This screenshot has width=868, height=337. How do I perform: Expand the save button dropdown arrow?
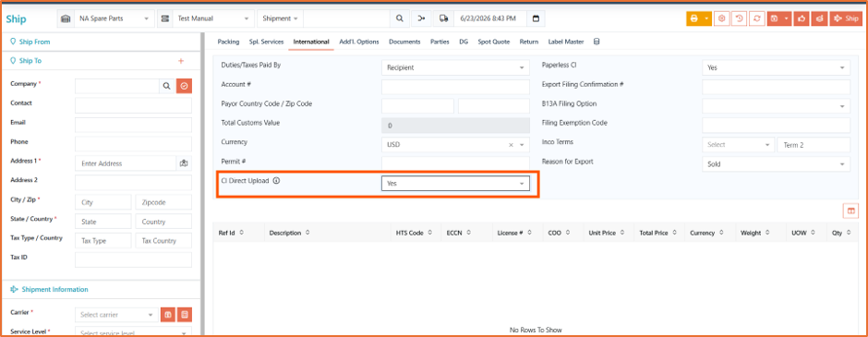click(x=786, y=18)
